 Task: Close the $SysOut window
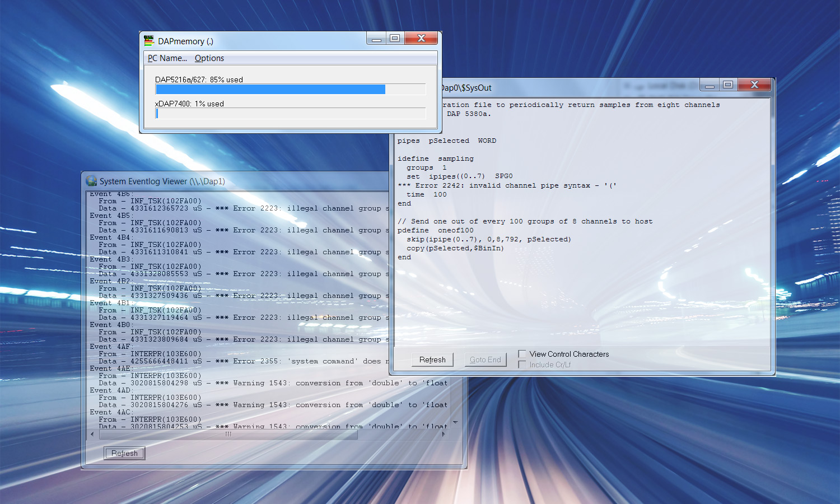tap(754, 85)
